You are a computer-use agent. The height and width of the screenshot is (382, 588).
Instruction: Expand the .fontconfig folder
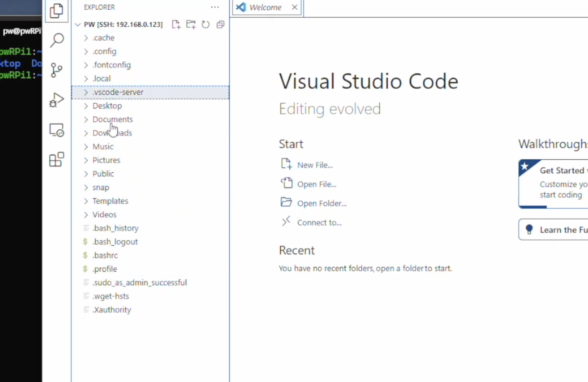coord(150,65)
